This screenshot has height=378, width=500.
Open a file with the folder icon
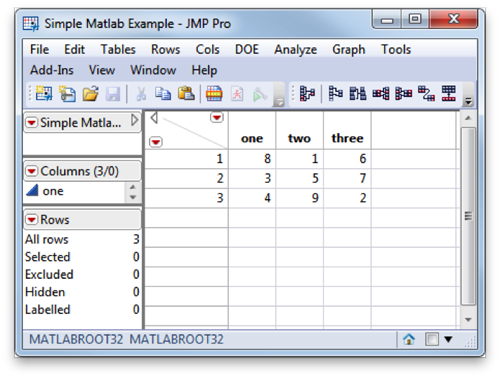click(x=90, y=94)
